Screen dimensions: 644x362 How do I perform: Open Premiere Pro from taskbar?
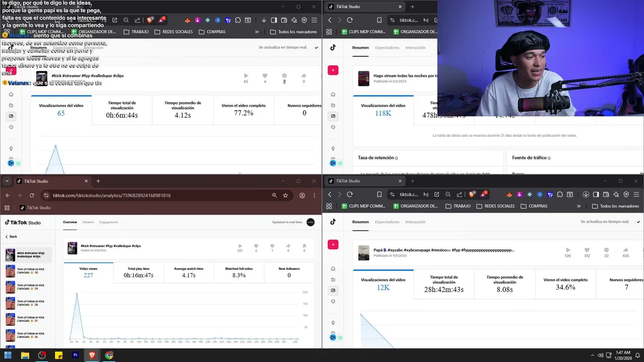point(75,355)
